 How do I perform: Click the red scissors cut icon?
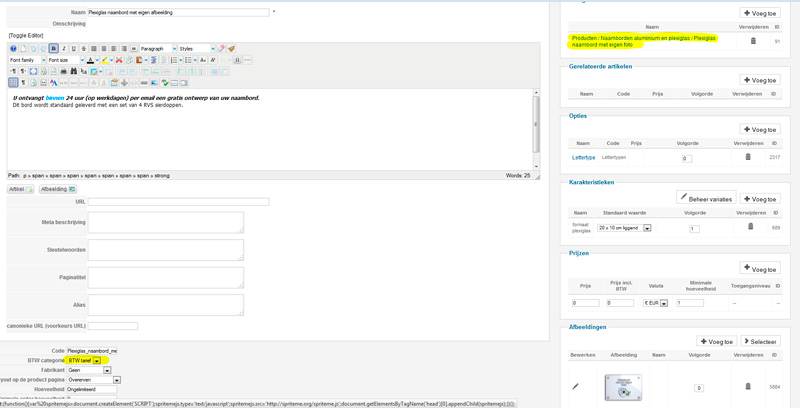(x=119, y=60)
